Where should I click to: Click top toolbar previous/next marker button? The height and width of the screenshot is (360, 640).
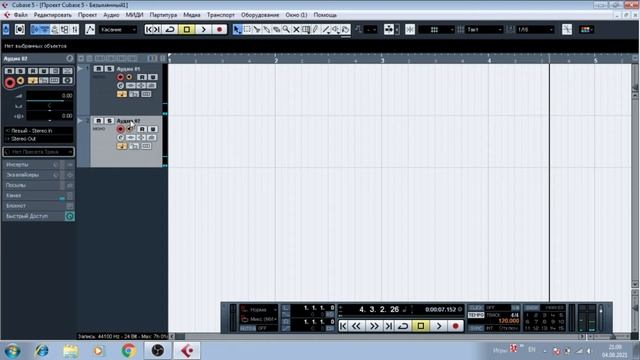153,29
